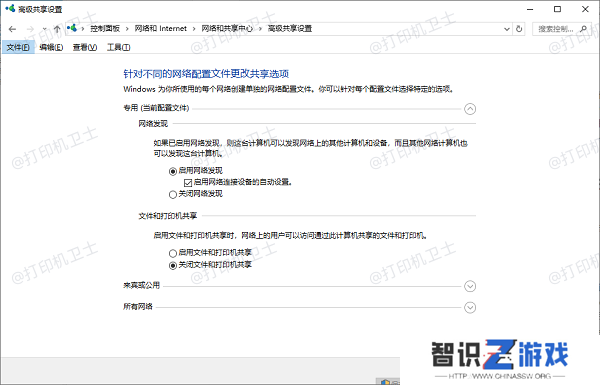Open the 查看(V) menu
Viewport: 600px width, 385px height.
pyautogui.click(x=85, y=47)
